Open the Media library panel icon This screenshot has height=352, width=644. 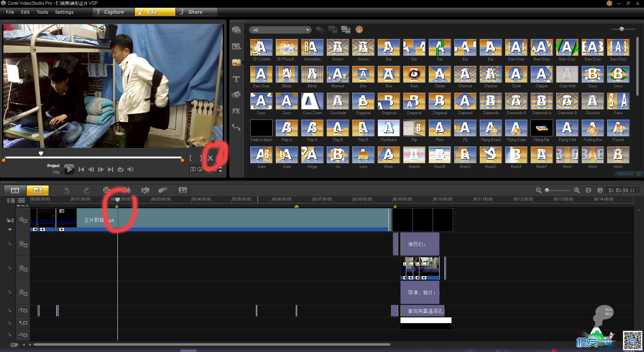(236, 30)
